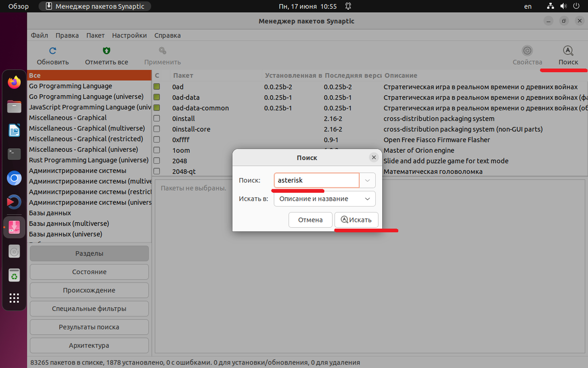The width and height of the screenshot is (588, 368).
Task: Open LibreOffice Writer from the dock
Action: (x=14, y=130)
